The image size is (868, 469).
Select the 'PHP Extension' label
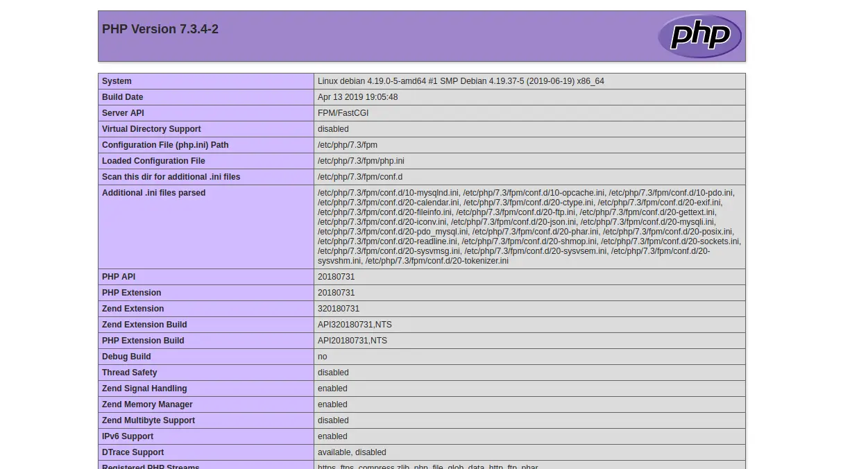pos(131,293)
